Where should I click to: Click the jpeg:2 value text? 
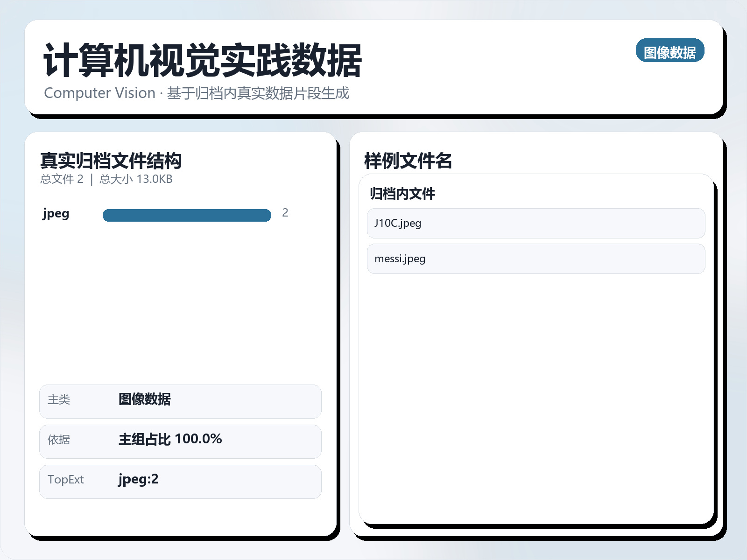[138, 479]
